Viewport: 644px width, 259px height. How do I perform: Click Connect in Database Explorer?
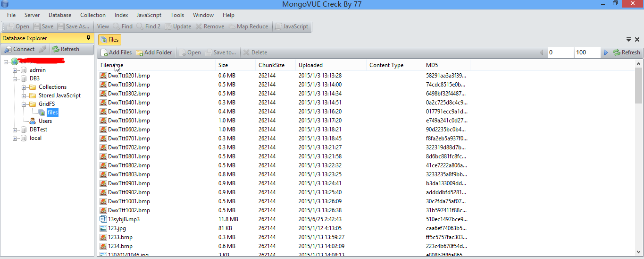19,49
